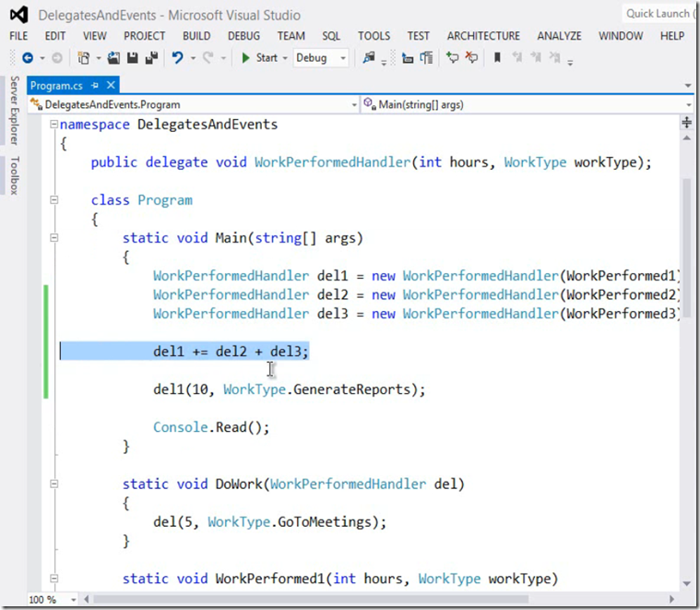Click the horizontal scrollbar thumb
This screenshot has height=610, width=700.
click(310, 599)
